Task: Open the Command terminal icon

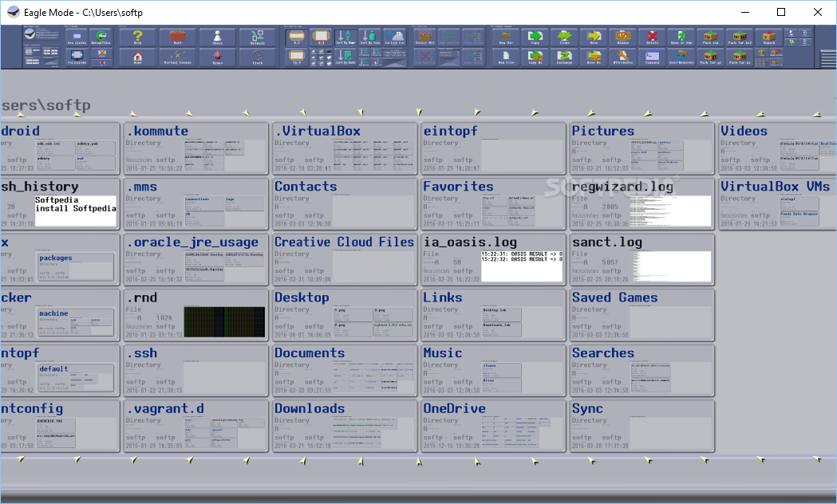Action: [653, 57]
